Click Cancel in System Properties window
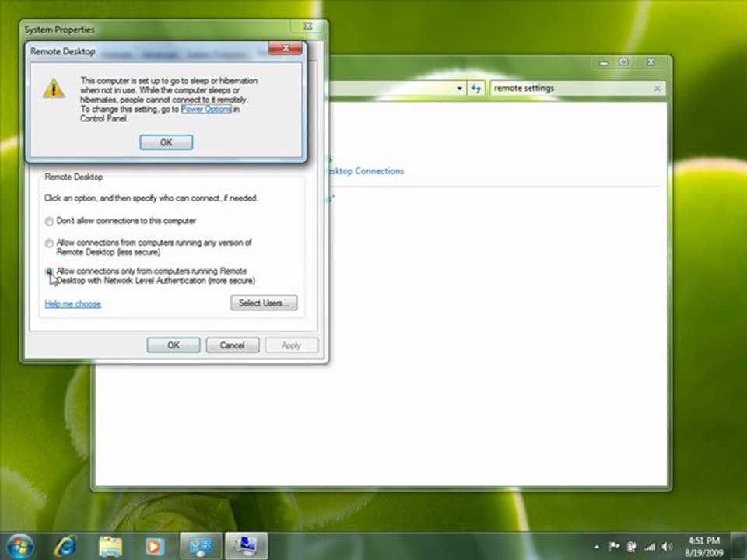The width and height of the screenshot is (747, 560). 233,345
